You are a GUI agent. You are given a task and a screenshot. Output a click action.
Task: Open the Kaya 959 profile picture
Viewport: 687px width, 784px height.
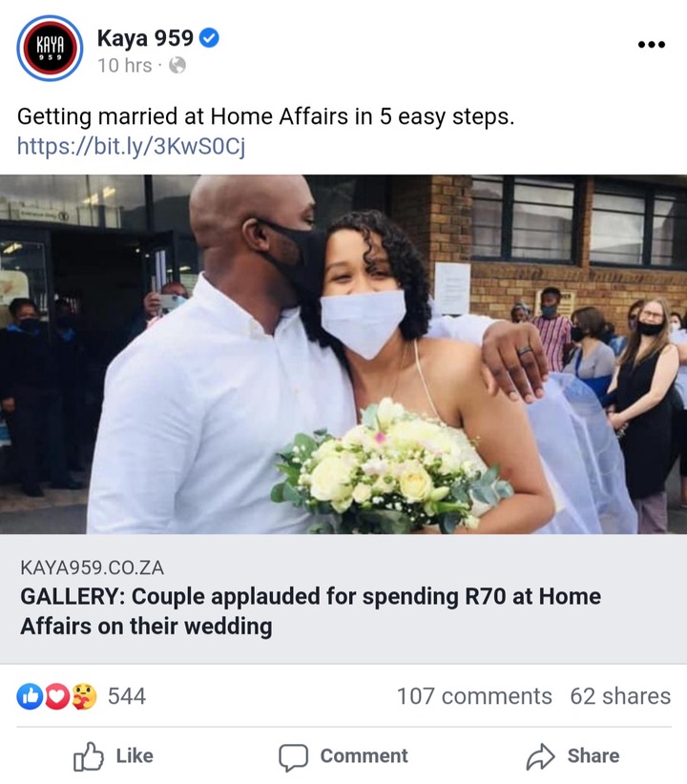click(50, 49)
